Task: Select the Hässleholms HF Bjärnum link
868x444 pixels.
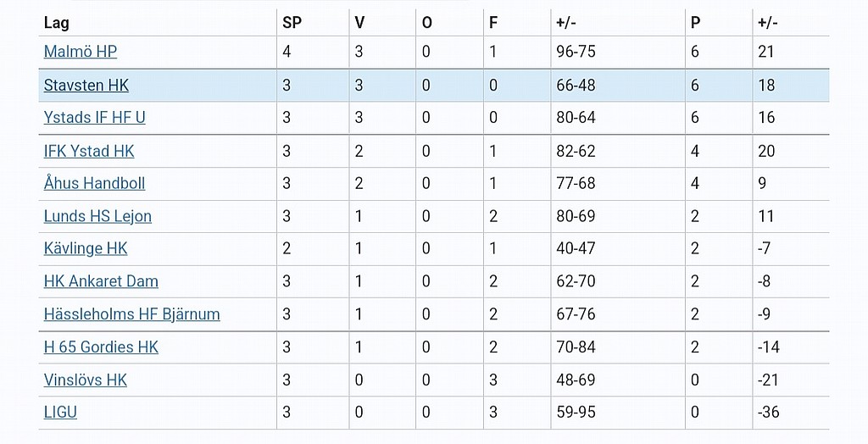Action: (x=131, y=314)
